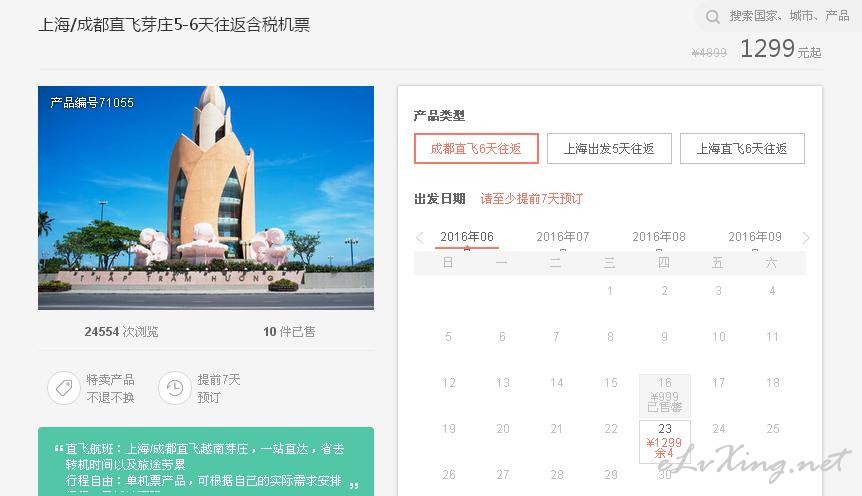Select product type 成都直飞6天往返
Viewport: 862px width, 496px height.
pyautogui.click(x=476, y=148)
